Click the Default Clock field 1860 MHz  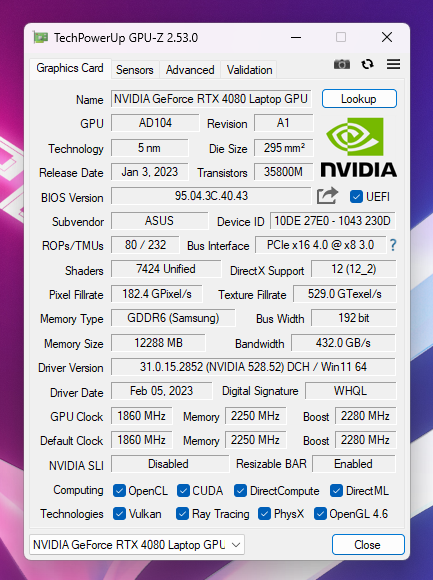pos(142,440)
